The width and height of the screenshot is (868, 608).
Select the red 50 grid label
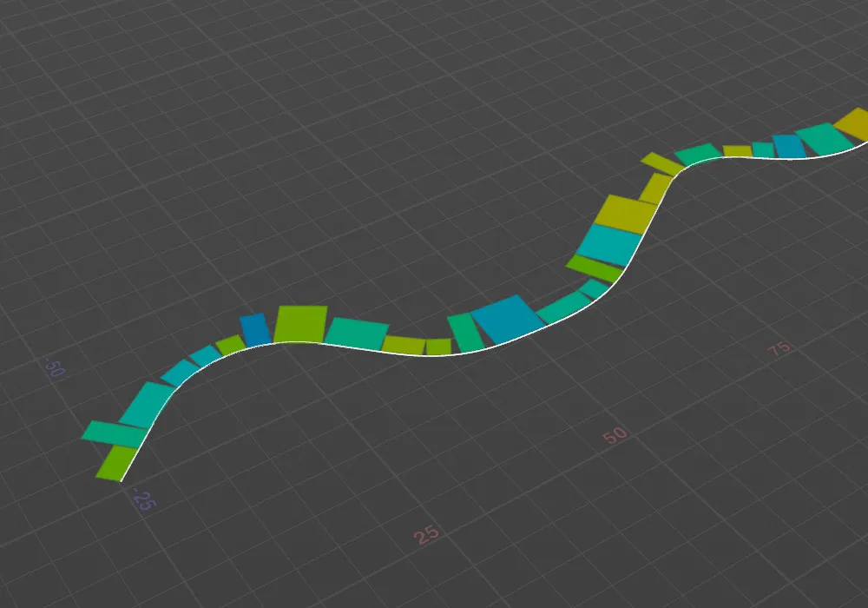[615, 435]
